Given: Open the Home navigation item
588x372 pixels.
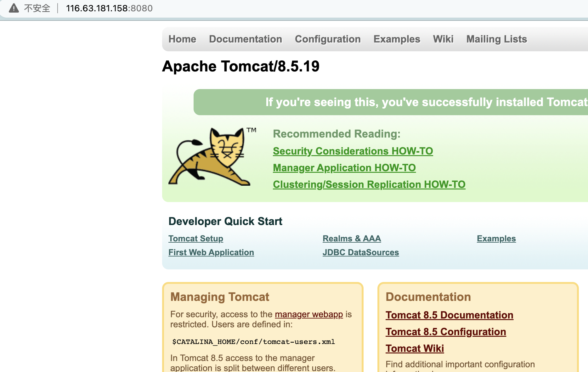Looking at the screenshot, I should pyautogui.click(x=182, y=39).
